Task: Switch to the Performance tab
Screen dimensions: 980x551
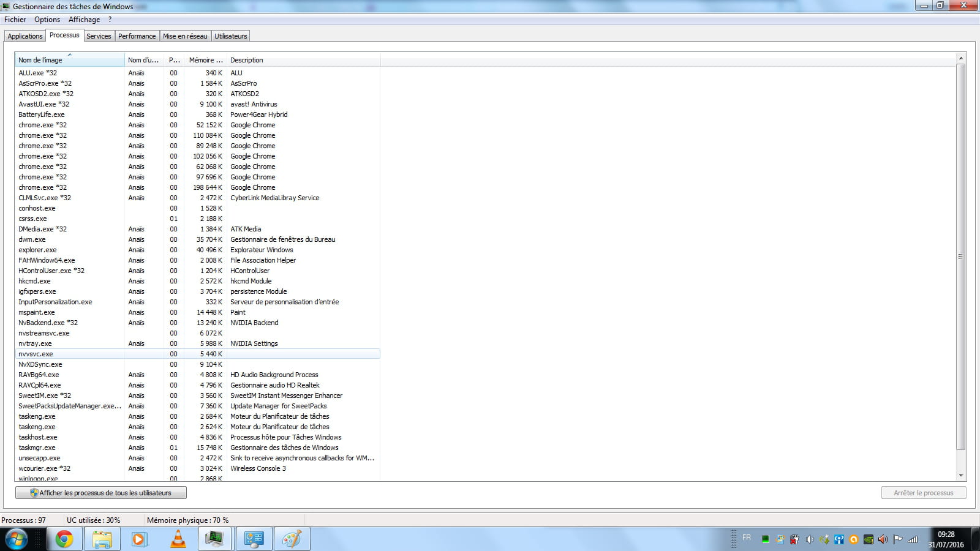Action: pos(137,36)
